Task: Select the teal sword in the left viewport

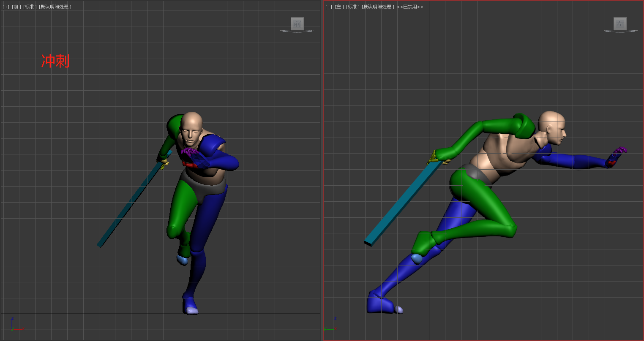Action: (x=402, y=204)
